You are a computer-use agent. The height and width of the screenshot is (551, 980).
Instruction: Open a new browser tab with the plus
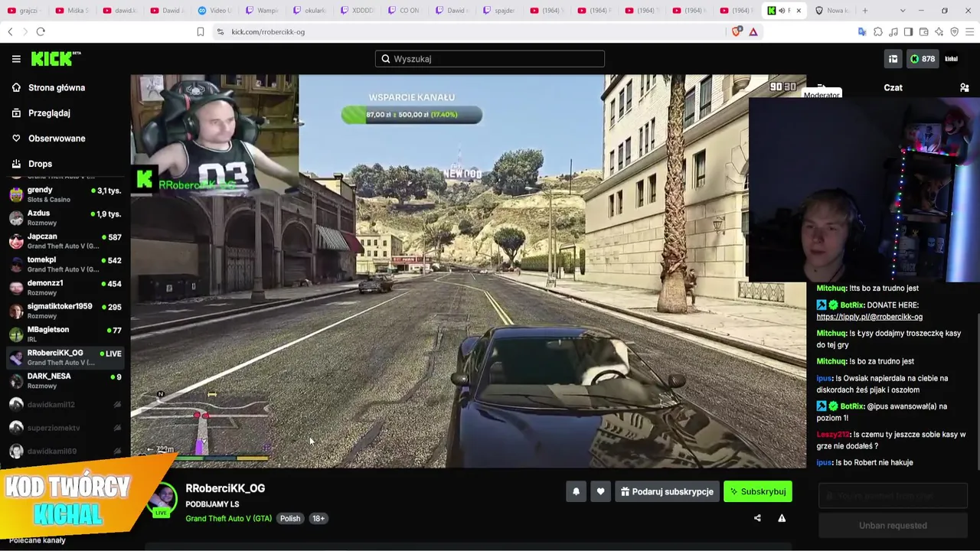(x=865, y=11)
